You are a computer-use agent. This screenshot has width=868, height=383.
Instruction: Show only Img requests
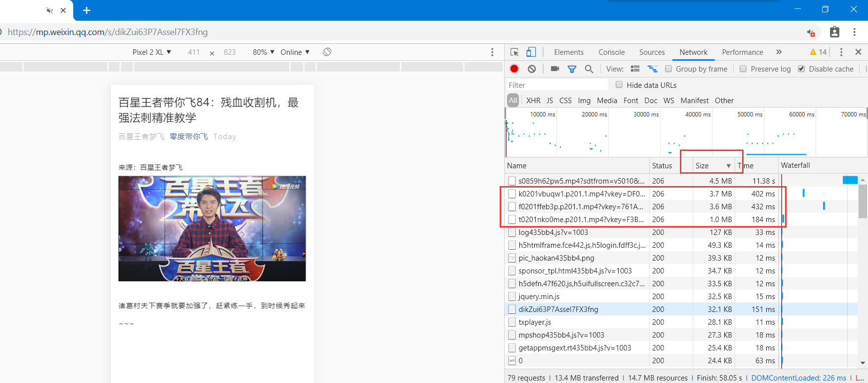tap(584, 101)
